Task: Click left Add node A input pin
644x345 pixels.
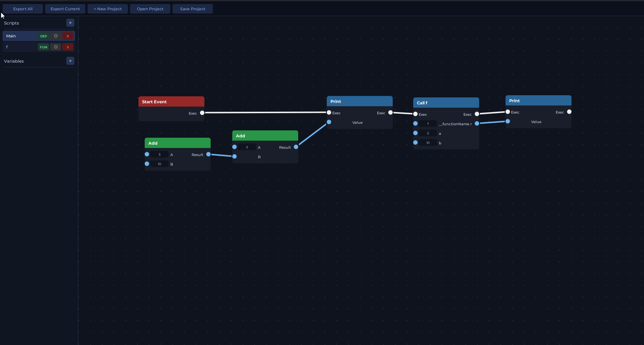Action: pyautogui.click(x=147, y=154)
